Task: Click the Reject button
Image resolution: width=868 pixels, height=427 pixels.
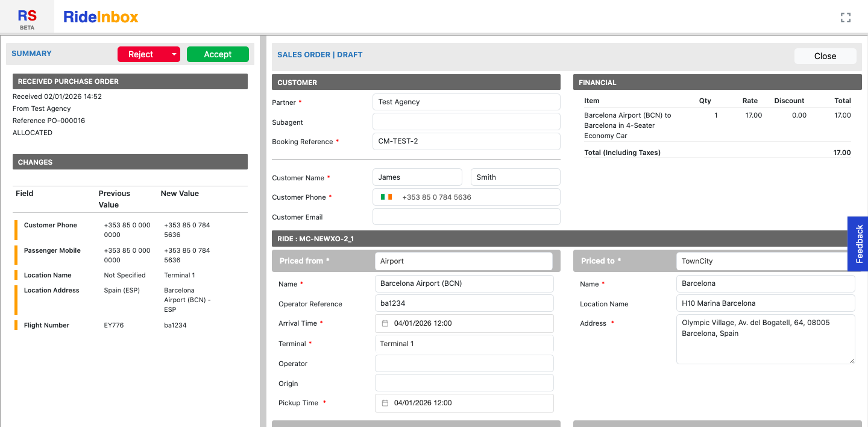Action: click(x=141, y=54)
